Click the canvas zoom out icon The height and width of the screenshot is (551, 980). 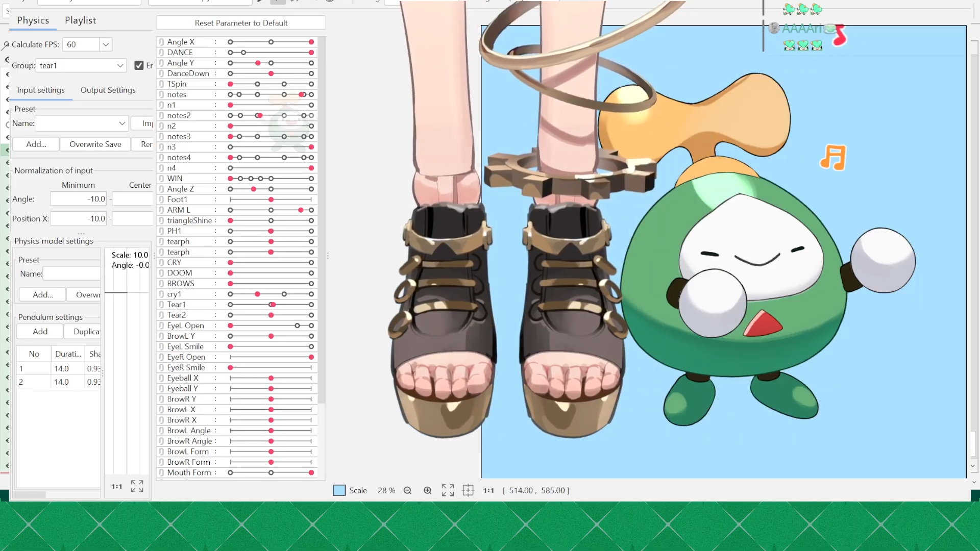point(407,490)
